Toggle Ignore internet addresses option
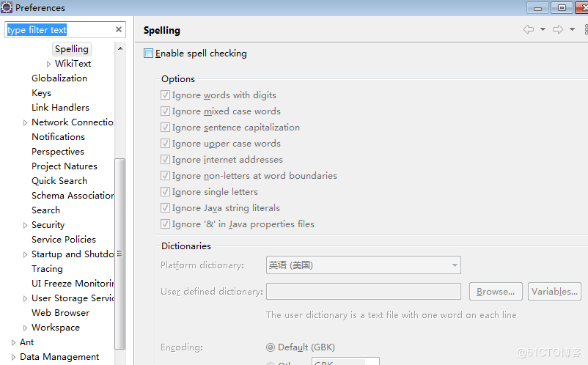 coord(165,160)
